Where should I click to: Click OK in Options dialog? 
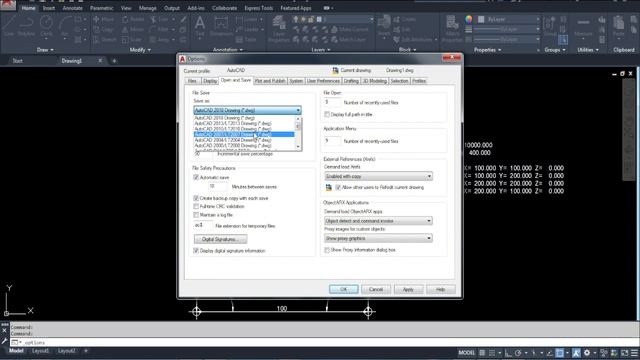[344, 289]
